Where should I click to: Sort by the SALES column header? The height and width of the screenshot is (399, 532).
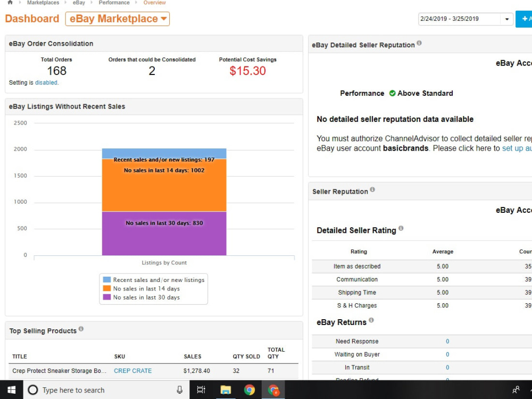click(193, 356)
